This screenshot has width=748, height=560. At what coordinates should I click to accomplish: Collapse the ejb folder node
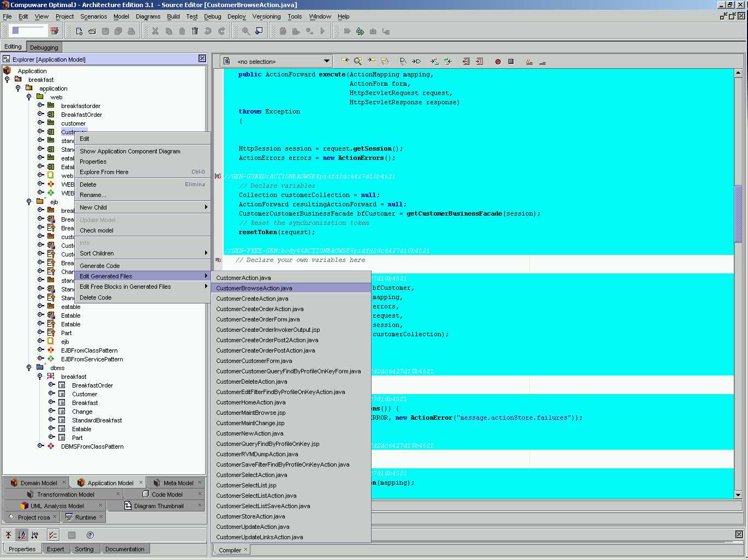click(29, 202)
